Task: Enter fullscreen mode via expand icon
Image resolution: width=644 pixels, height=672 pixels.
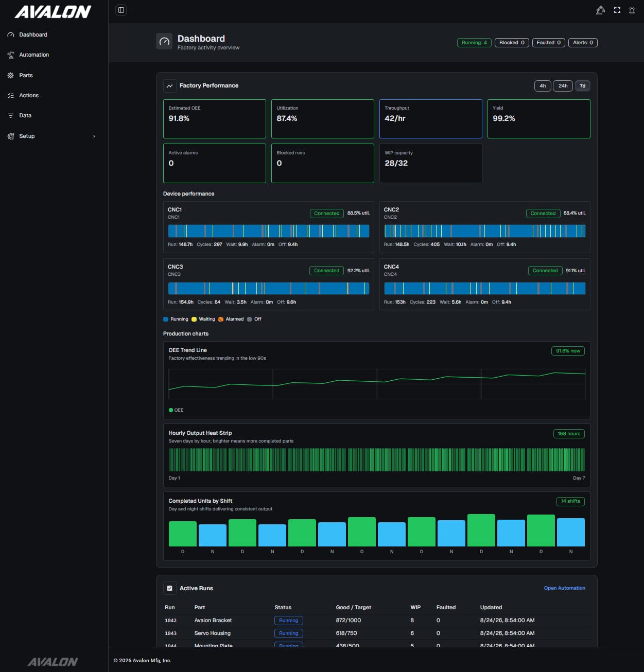Action: (617, 10)
